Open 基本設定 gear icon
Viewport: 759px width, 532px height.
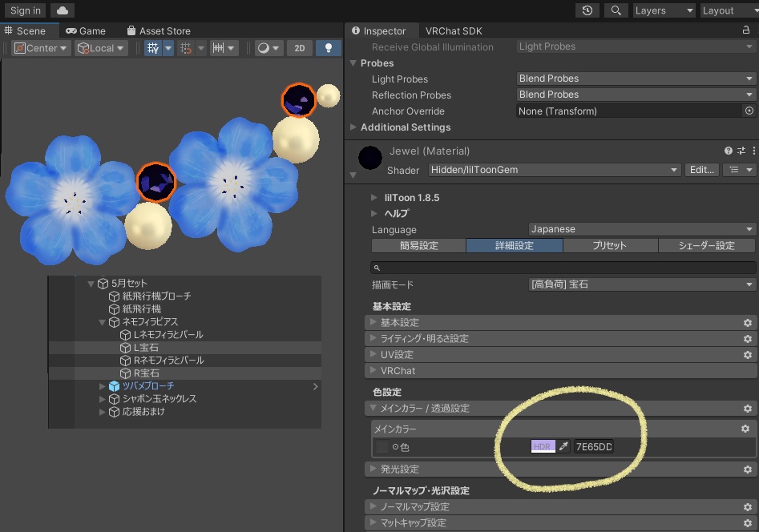[x=748, y=323]
